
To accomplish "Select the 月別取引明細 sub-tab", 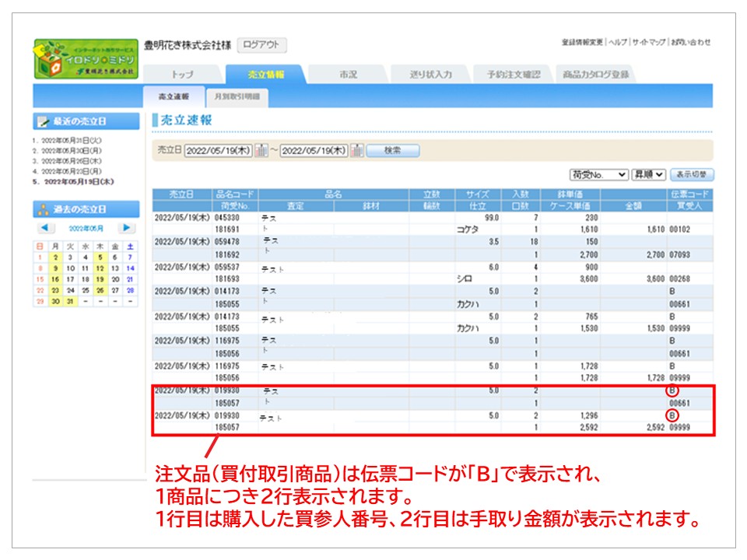I will pyautogui.click(x=237, y=97).
